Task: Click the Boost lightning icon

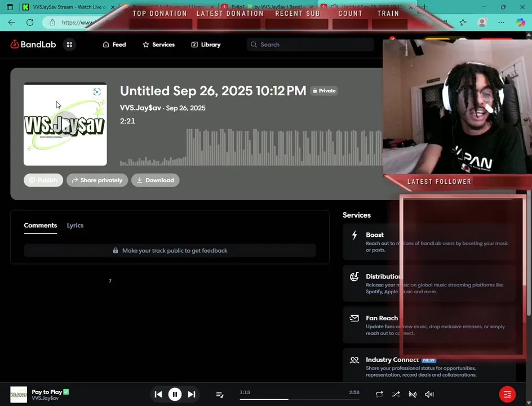Action: pyautogui.click(x=354, y=235)
